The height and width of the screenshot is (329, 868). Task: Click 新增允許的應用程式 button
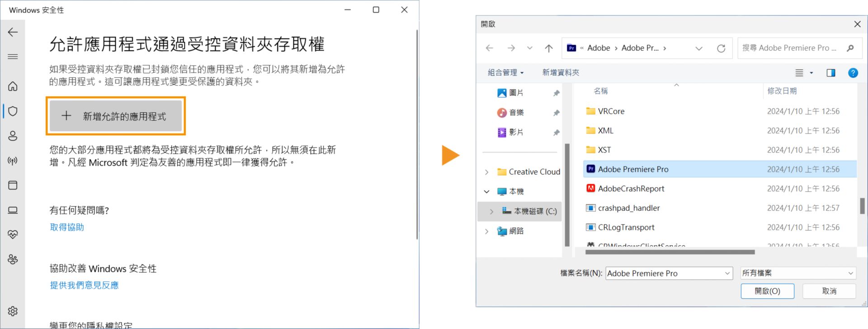tap(116, 116)
